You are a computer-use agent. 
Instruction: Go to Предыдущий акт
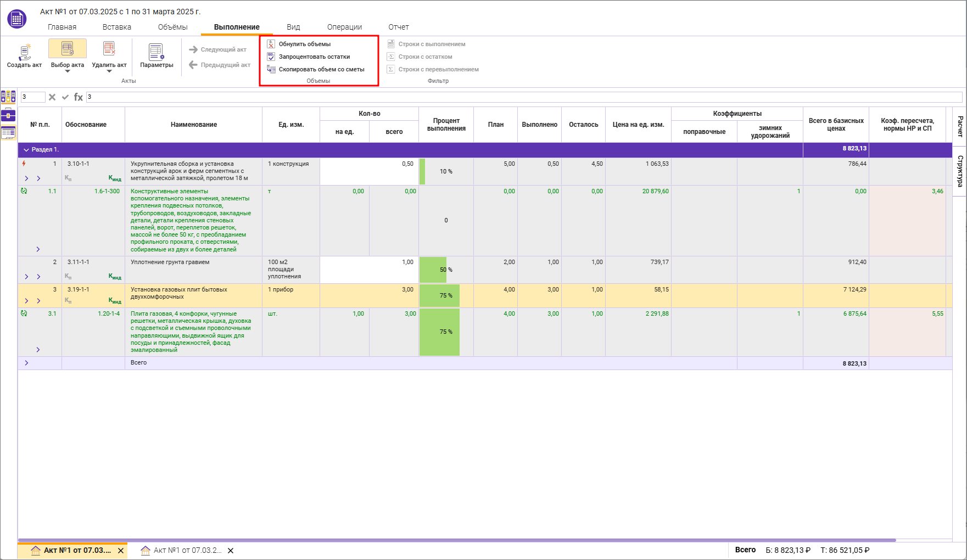(x=220, y=65)
